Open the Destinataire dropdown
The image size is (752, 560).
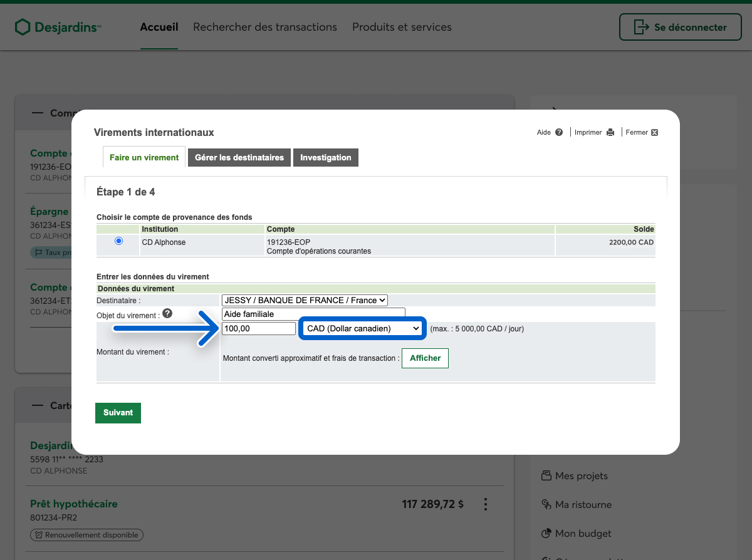point(305,300)
